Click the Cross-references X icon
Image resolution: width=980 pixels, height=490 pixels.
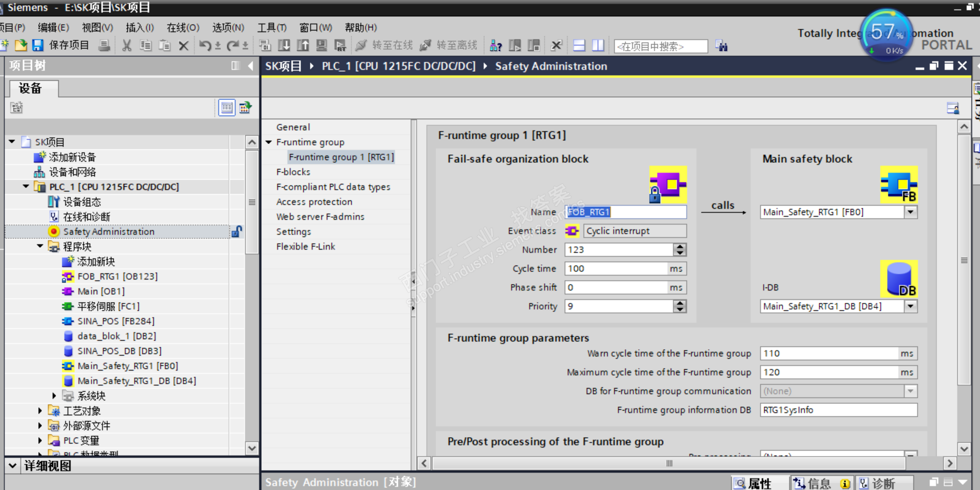pyautogui.click(x=556, y=46)
